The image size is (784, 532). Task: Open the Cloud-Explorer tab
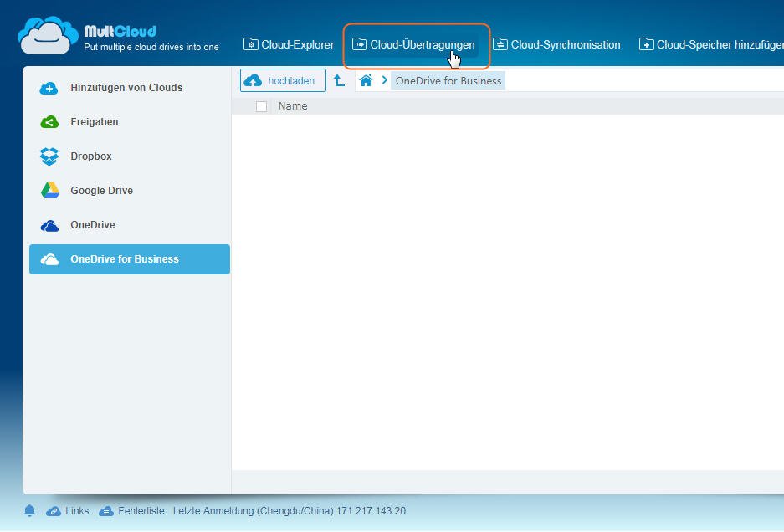click(289, 44)
